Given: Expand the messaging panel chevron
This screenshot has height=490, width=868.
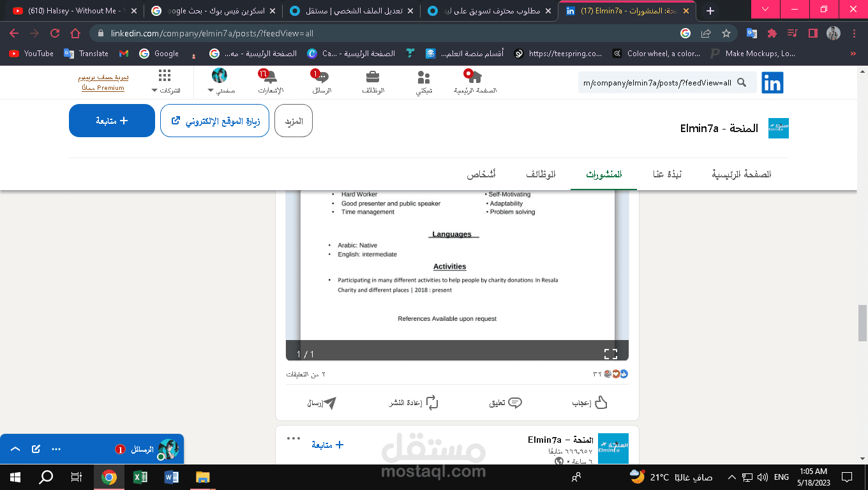Looking at the screenshot, I should [x=16, y=449].
